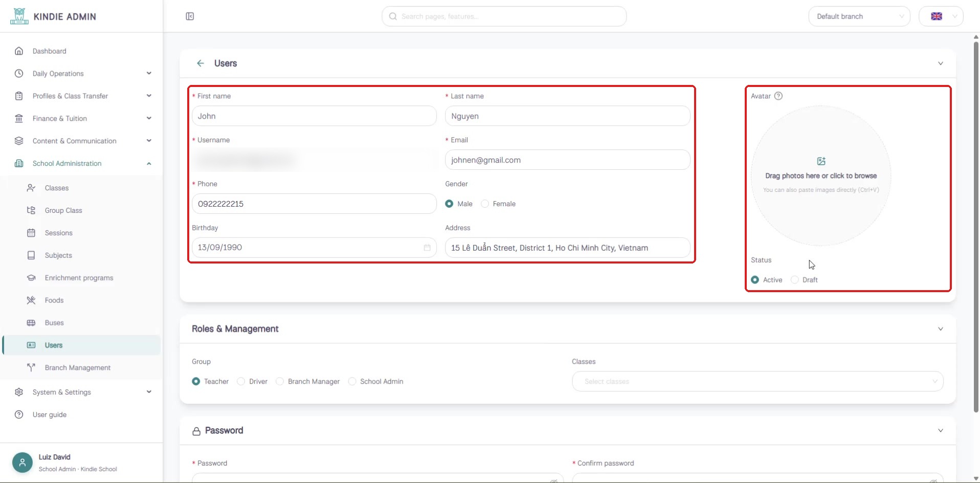Viewport: 980px width, 483px height.
Task: Click the Last name field containing Nguyen
Action: (567, 116)
